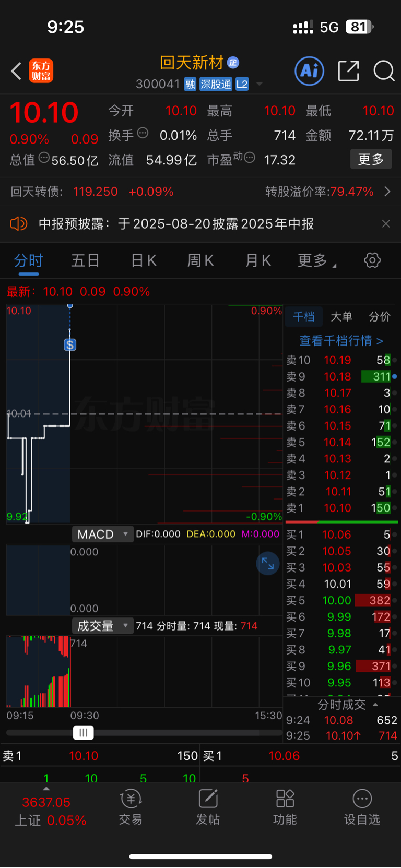Tap the verified badge next to 回天新材
The height and width of the screenshot is (868, 401).
pyautogui.click(x=233, y=63)
